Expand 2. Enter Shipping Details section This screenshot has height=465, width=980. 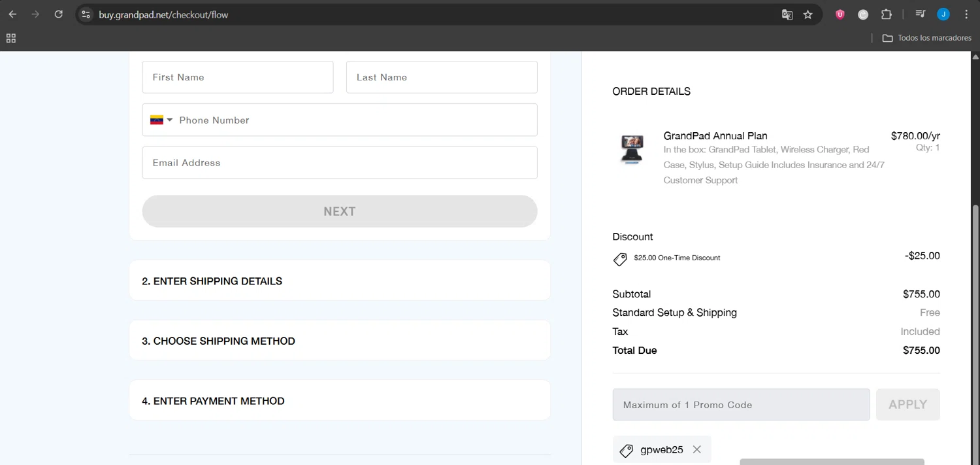click(340, 281)
